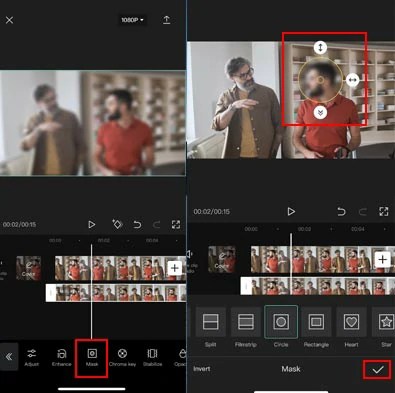
Task: Open the Adjust tool
Action: (x=32, y=358)
